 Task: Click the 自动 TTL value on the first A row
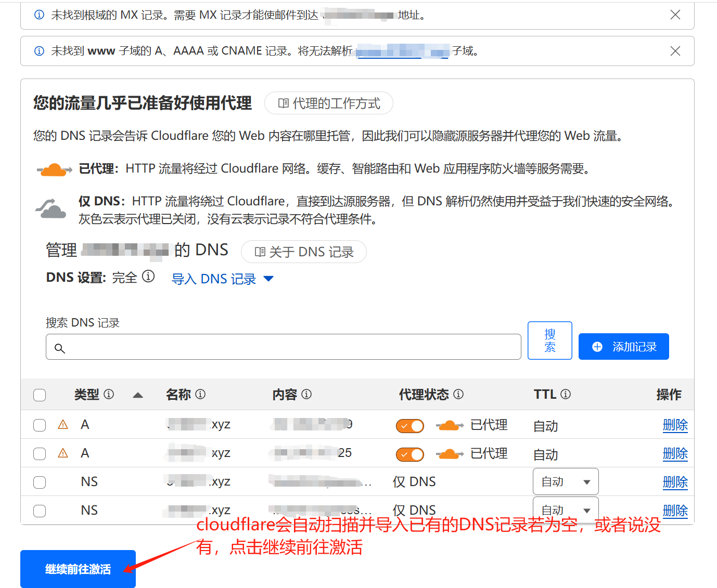tap(546, 426)
